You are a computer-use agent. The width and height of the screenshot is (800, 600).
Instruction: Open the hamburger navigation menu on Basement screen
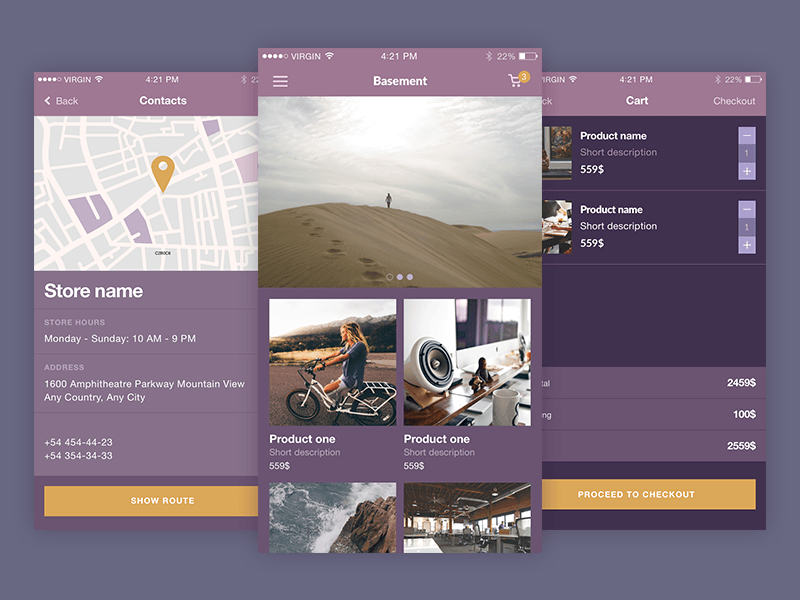(280, 81)
